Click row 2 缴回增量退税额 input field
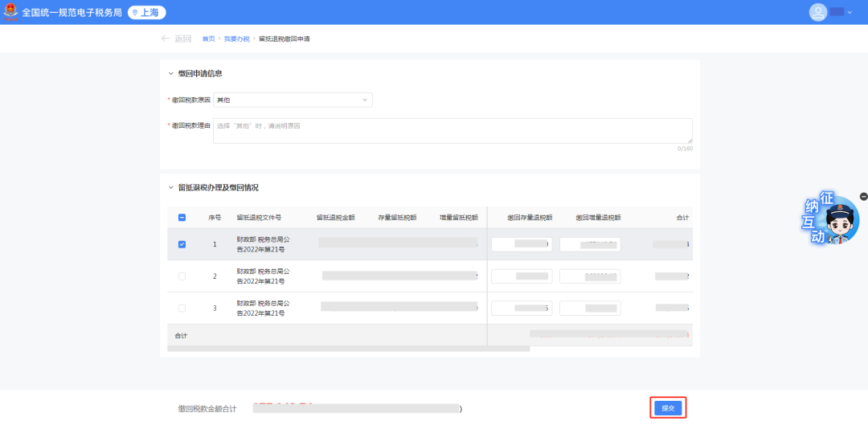 click(x=590, y=276)
